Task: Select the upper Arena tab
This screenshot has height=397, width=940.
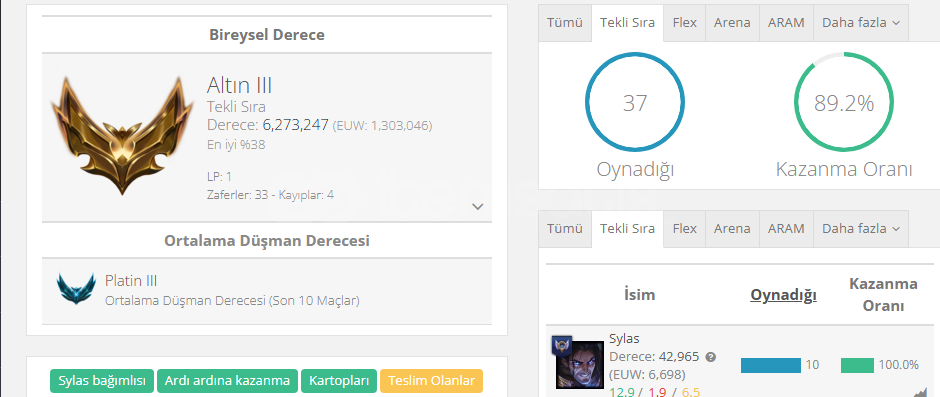Action: click(732, 23)
